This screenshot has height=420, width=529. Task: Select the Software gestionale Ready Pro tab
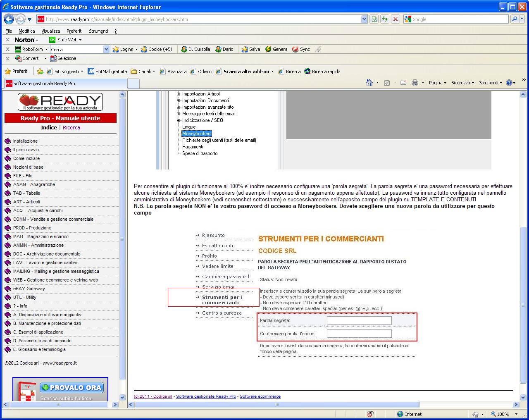pyautogui.click(x=65, y=83)
